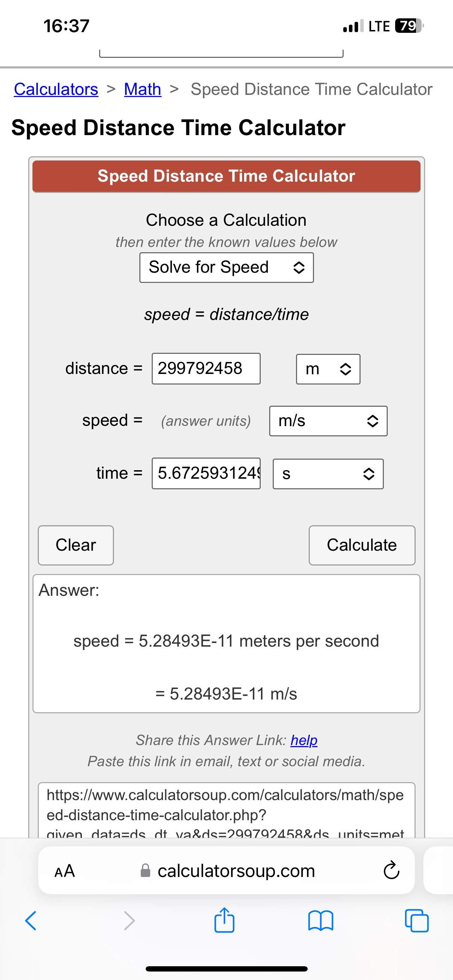Change time unit dropdown from s
This screenshot has height=980, width=453.
pyautogui.click(x=328, y=474)
